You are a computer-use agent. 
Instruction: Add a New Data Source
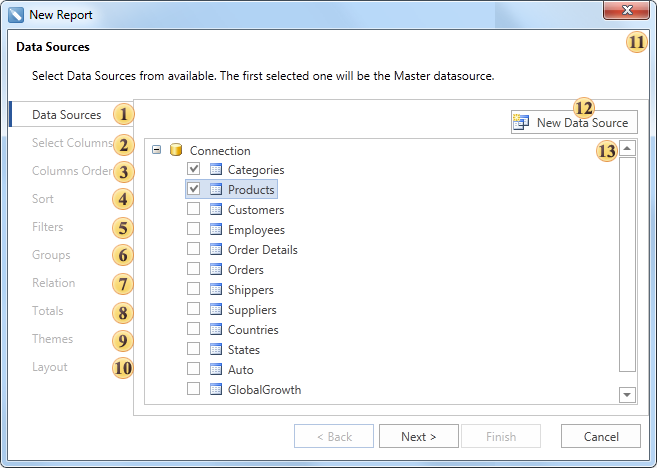[573, 123]
